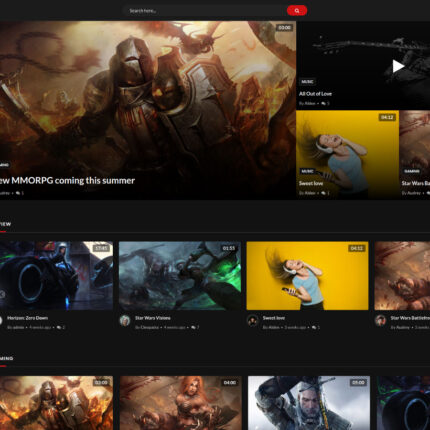Open the 'Sweet love' title beside the avatar
Viewport: 430px width, 430px height.
click(x=274, y=318)
